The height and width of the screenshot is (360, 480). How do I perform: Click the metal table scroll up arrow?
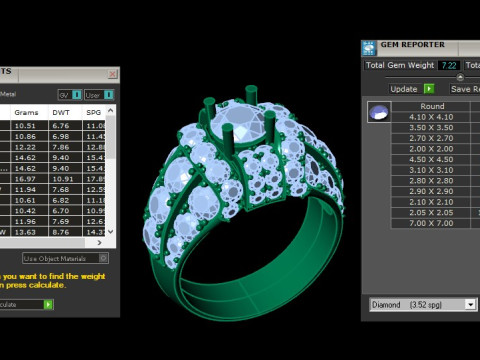coord(111,110)
